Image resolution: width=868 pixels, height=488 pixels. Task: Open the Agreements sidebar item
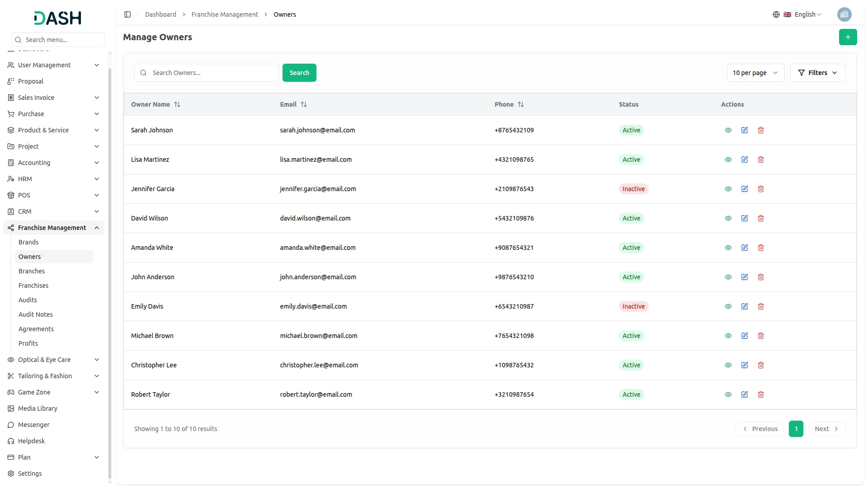(x=36, y=329)
